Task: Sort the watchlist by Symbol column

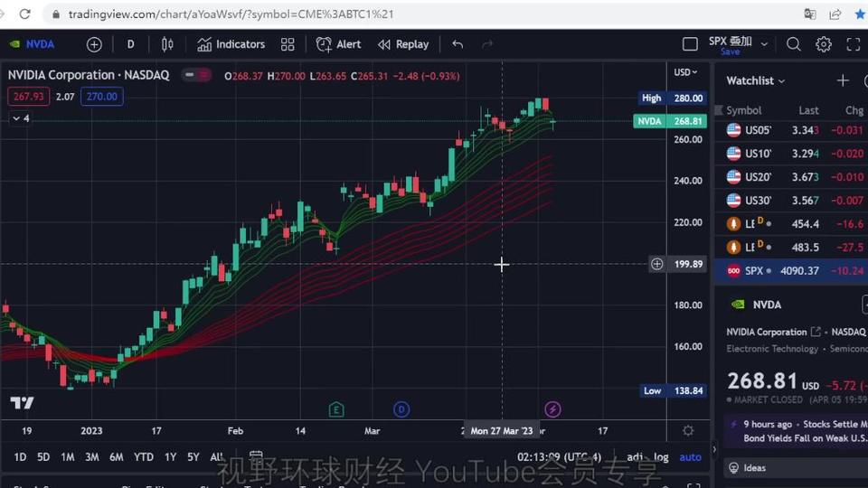Action: (744, 110)
